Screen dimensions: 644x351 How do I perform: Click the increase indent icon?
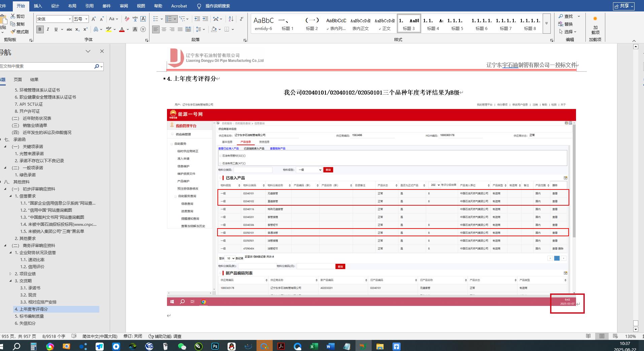[205, 19]
